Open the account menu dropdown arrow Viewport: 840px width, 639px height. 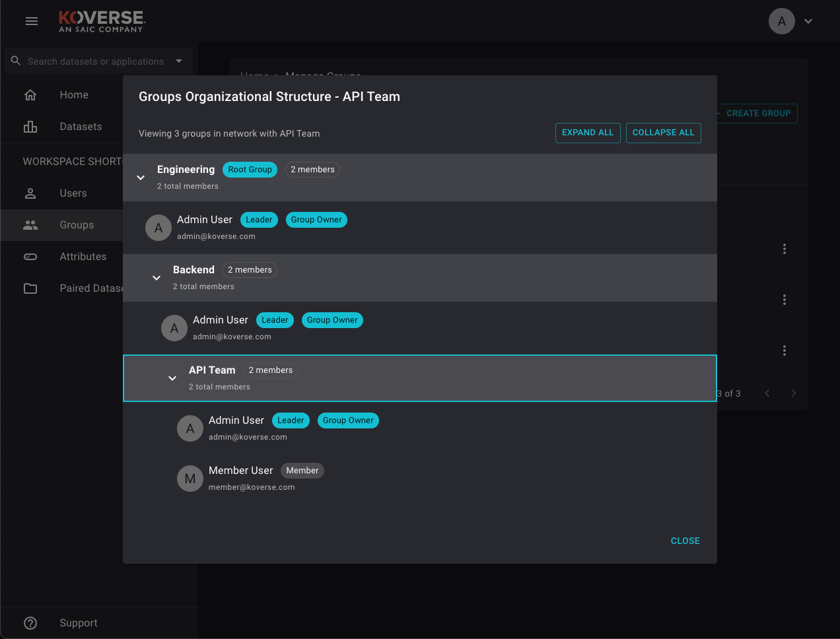[x=808, y=21]
